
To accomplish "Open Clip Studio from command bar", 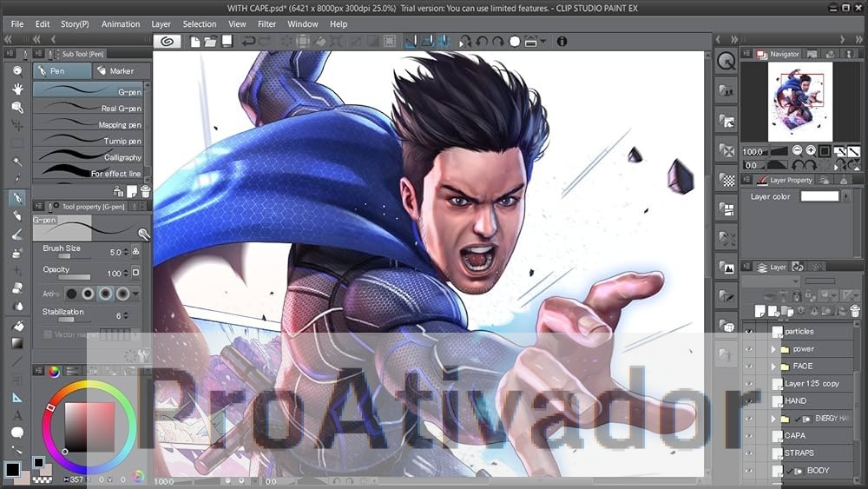I will point(168,42).
